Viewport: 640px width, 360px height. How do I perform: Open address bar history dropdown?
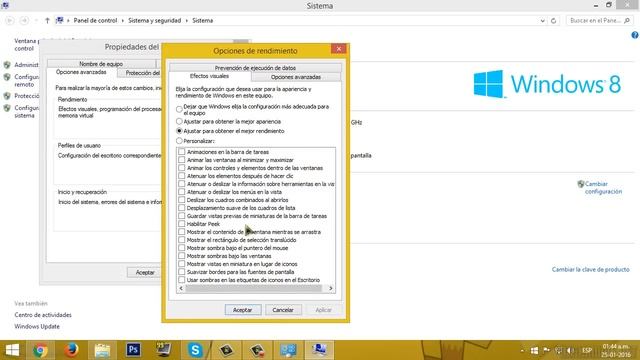coord(542,20)
